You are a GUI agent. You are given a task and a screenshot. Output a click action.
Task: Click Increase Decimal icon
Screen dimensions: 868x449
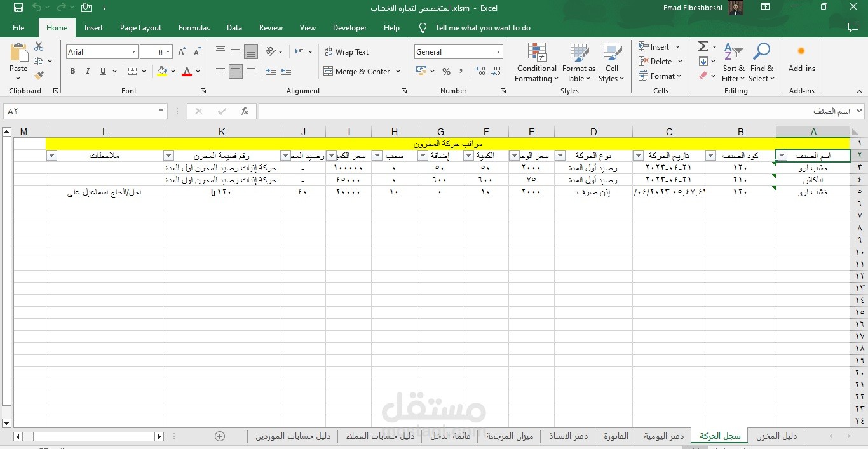click(x=480, y=72)
